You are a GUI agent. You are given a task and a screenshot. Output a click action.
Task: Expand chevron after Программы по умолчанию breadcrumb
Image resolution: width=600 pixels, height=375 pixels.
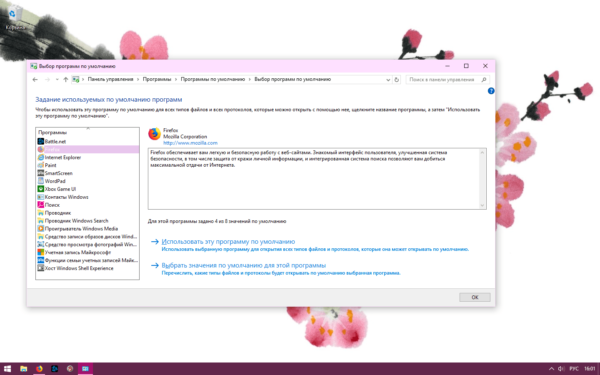249,80
